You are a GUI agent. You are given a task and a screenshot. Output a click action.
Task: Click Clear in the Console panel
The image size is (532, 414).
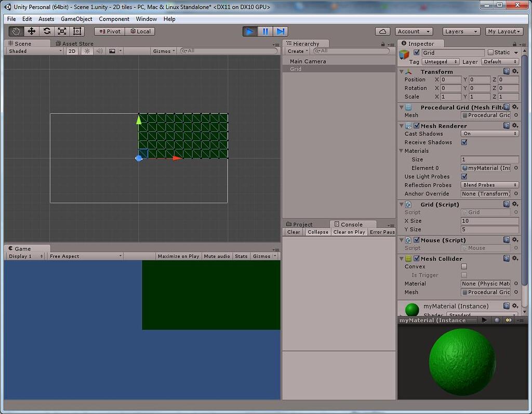pyautogui.click(x=293, y=232)
